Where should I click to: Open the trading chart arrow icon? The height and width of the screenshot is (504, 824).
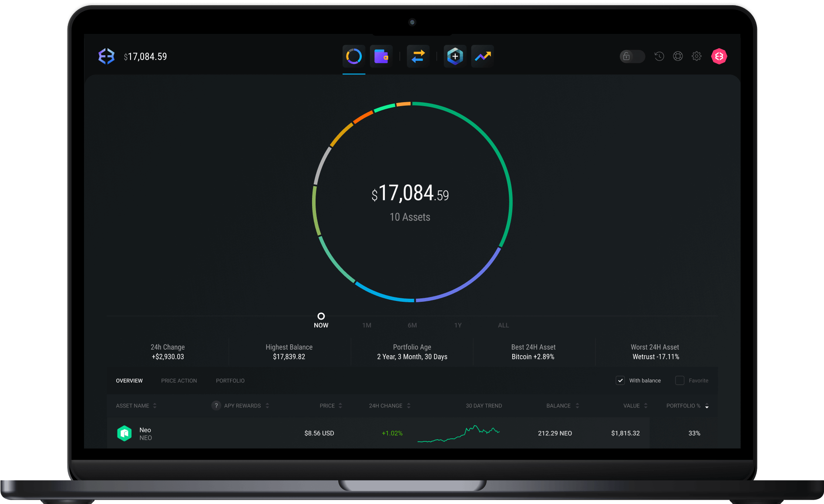(x=483, y=56)
